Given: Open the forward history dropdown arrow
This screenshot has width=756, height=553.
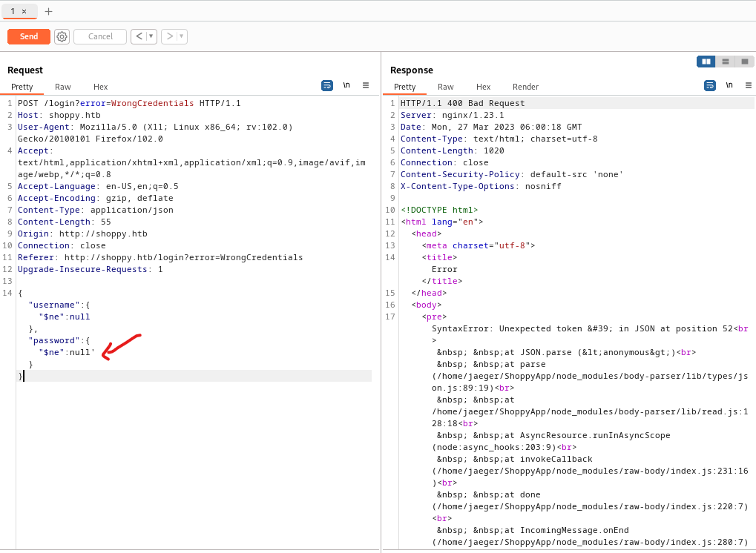Looking at the screenshot, I should (x=181, y=36).
